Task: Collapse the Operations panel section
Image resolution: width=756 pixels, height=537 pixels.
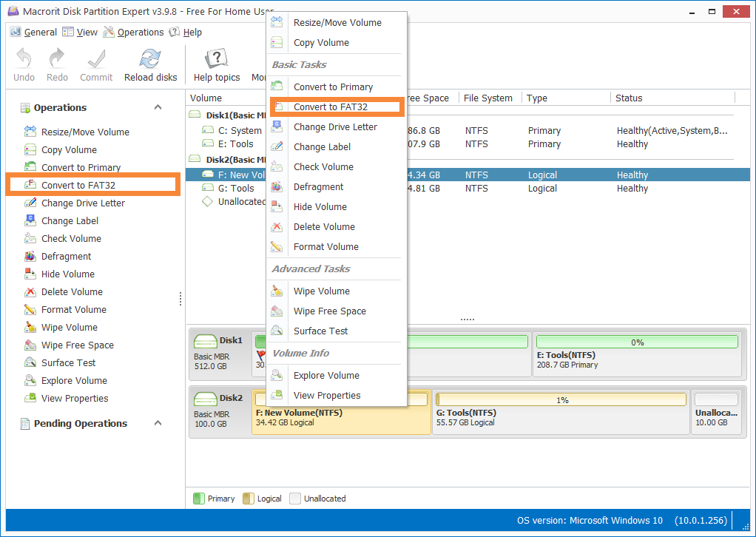Action: pos(158,107)
